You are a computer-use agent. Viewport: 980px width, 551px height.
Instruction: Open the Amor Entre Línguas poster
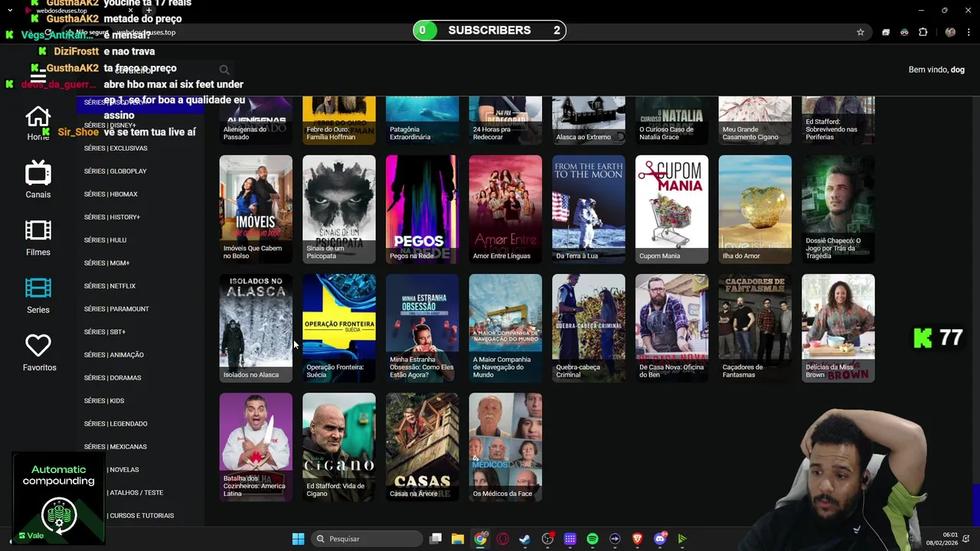pyautogui.click(x=505, y=210)
